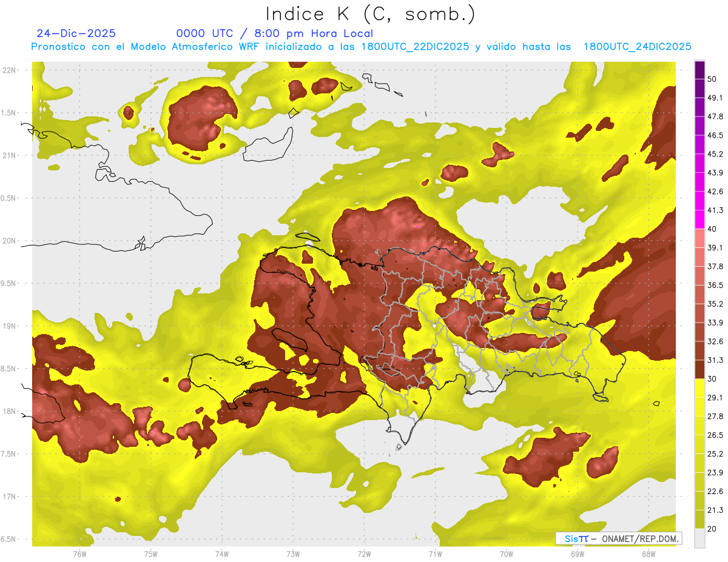Screen dimensions: 728x562
Task: Click the "68W" longitude axis label
Action: tap(649, 554)
